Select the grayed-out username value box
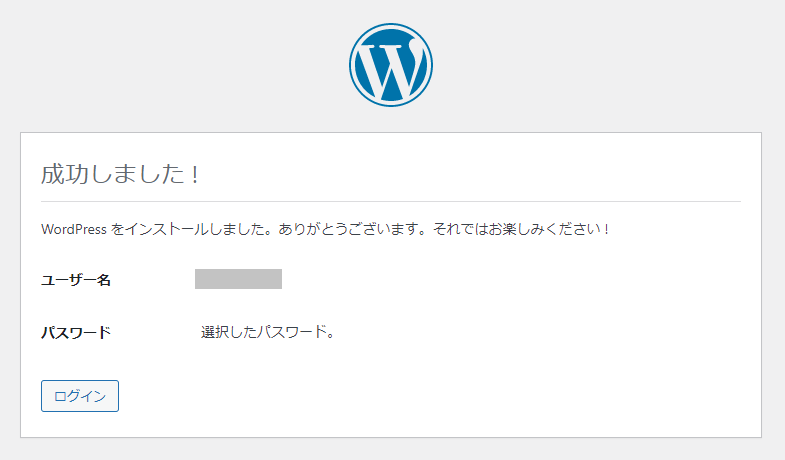The height and width of the screenshot is (460, 785). 238,279
